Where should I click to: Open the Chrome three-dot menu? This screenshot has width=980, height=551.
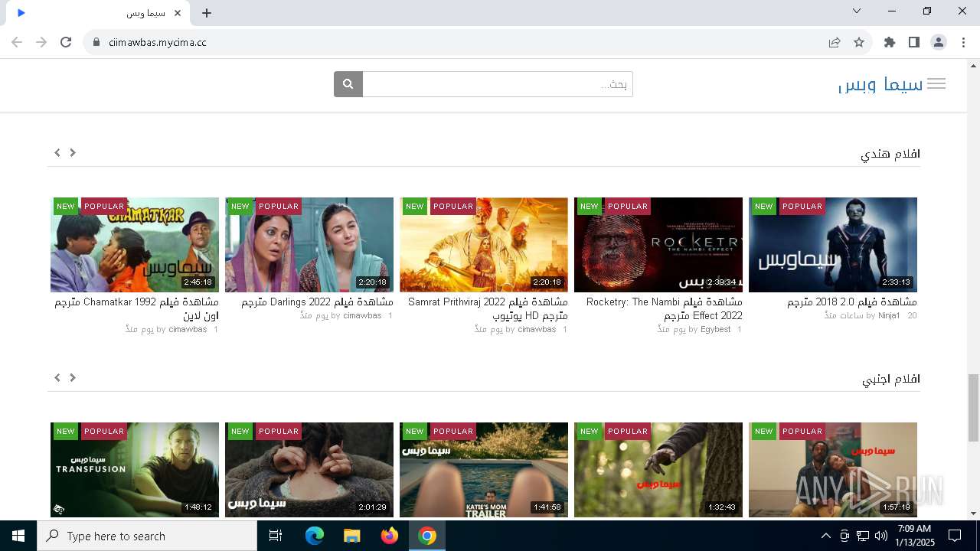pos(962,42)
